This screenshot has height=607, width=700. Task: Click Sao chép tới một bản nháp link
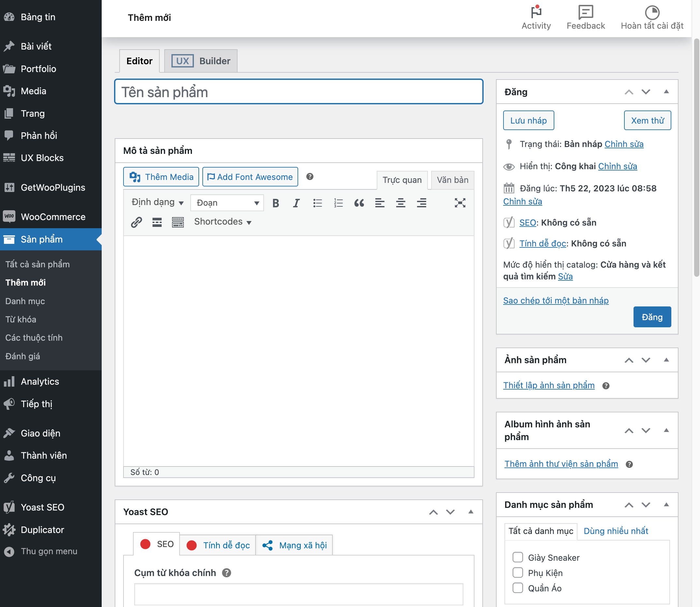556,301
